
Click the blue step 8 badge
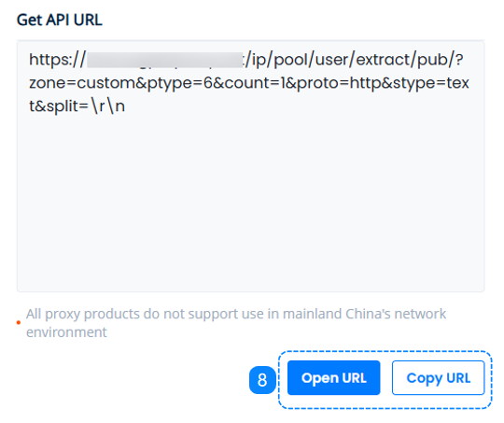262,380
